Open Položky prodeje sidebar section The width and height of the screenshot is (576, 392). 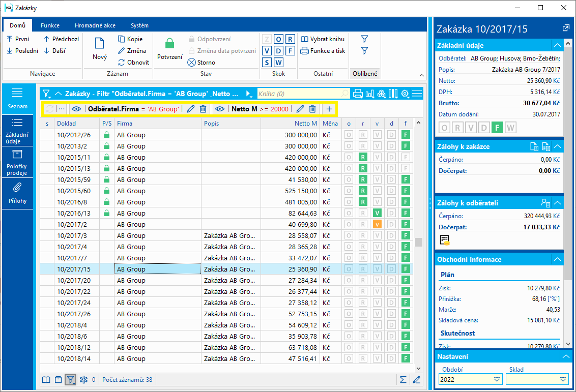point(17,163)
